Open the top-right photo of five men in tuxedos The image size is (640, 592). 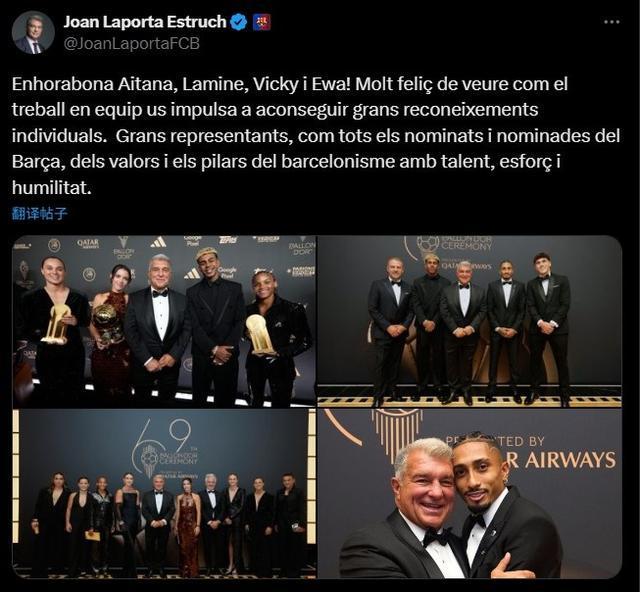click(x=469, y=321)
